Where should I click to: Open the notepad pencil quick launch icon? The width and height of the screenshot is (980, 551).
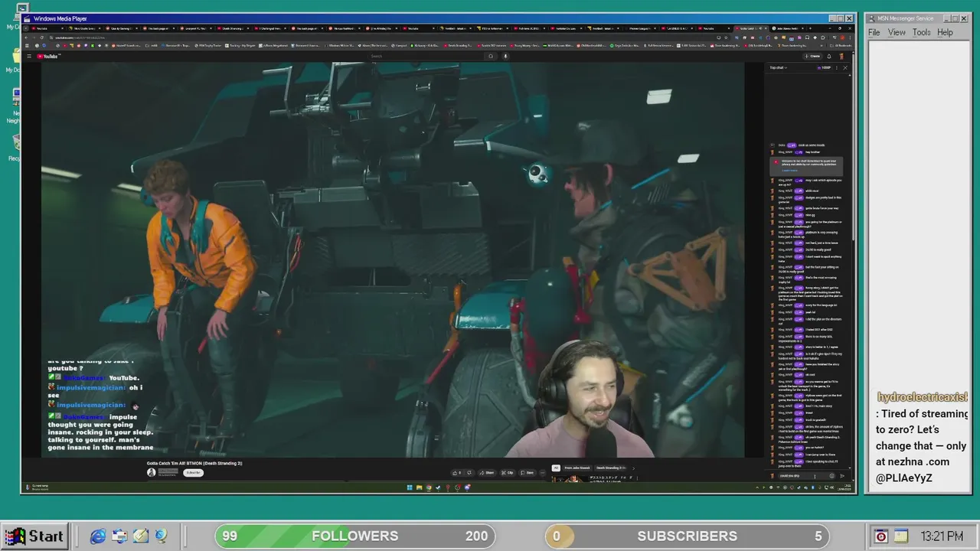click(140, 536)
